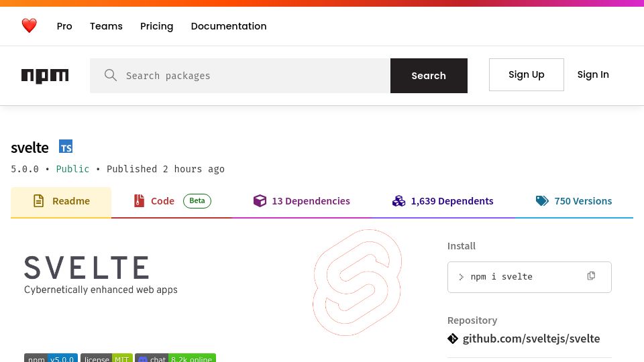Open the npm logo home link
Viewport: 644px width, 362px height.
(45, 76)
